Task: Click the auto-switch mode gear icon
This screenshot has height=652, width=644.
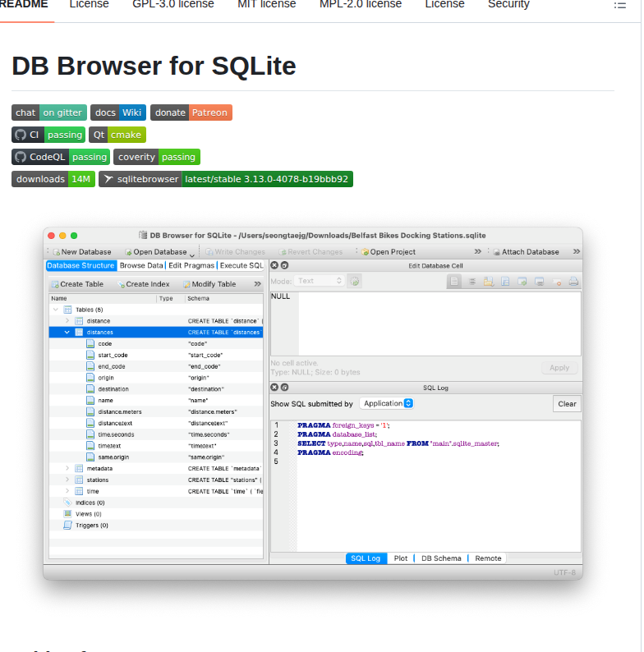Action: click(355, 282)
